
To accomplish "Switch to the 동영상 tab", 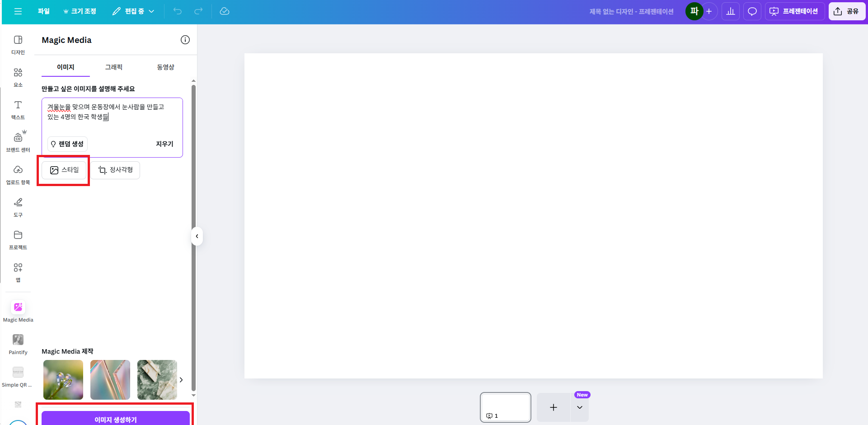I will click(165, 67).
